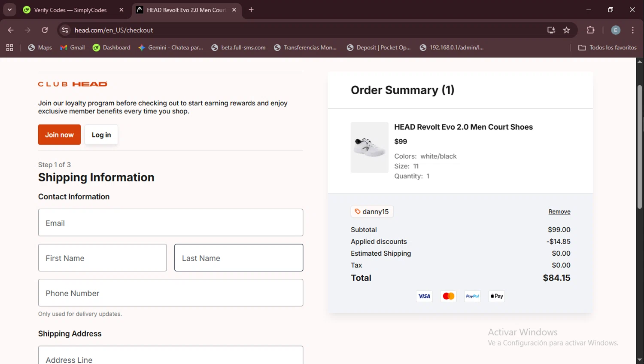The width and height of the screenshot is (644, 364).
Task: Open the apps grid in bookmarks bar
Action: (9, 48)
